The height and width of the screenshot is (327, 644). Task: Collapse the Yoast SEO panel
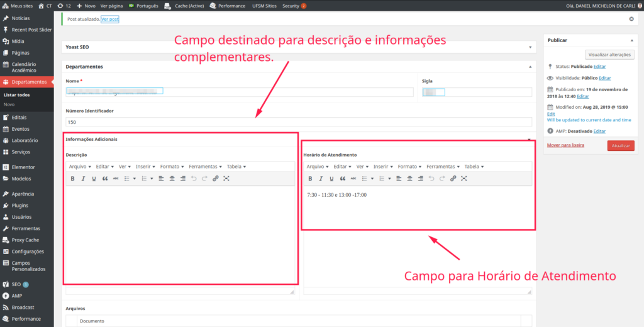(529, 47)
